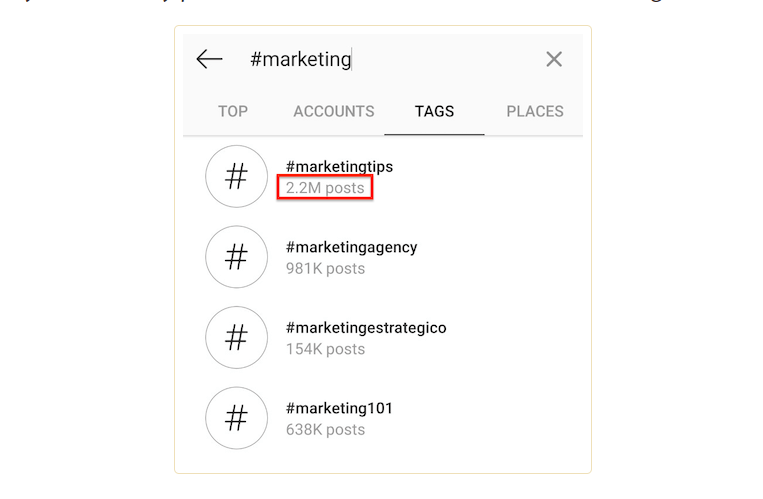Click the active underline beneath the TAGS tab
The width and height of the screenshot is (763, 499).
435,134
